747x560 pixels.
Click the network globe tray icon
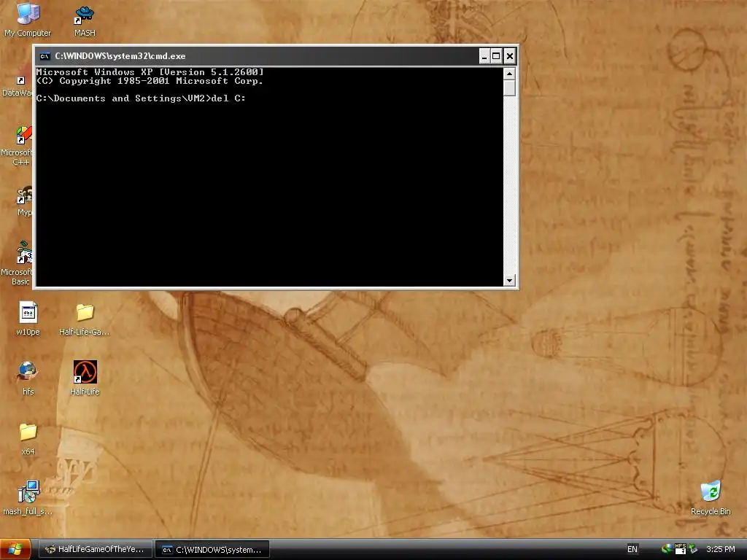point(667,549)
